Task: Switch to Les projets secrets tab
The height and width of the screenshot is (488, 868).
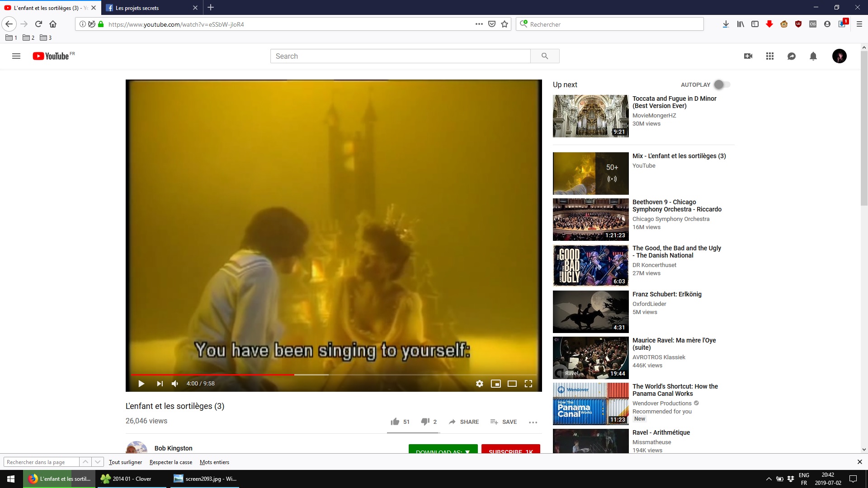Action: coord(137,8)
